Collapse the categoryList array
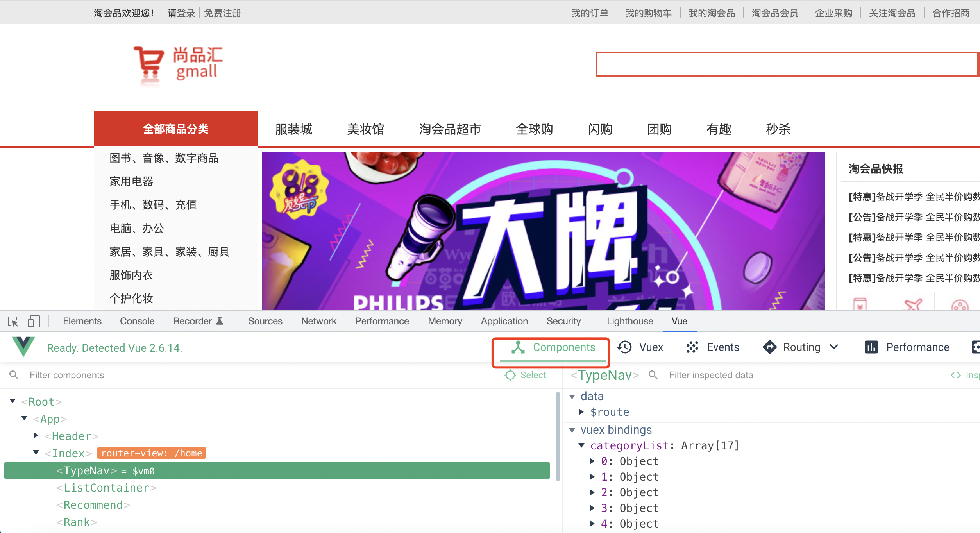This screenshot has width=980, height=533. point(581,445)
